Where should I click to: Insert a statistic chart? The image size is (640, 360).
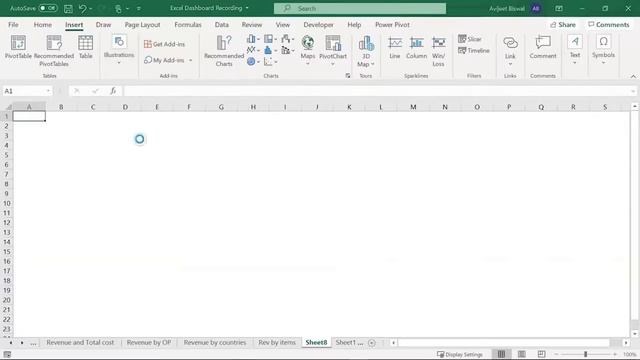click(x=270, y=50)
